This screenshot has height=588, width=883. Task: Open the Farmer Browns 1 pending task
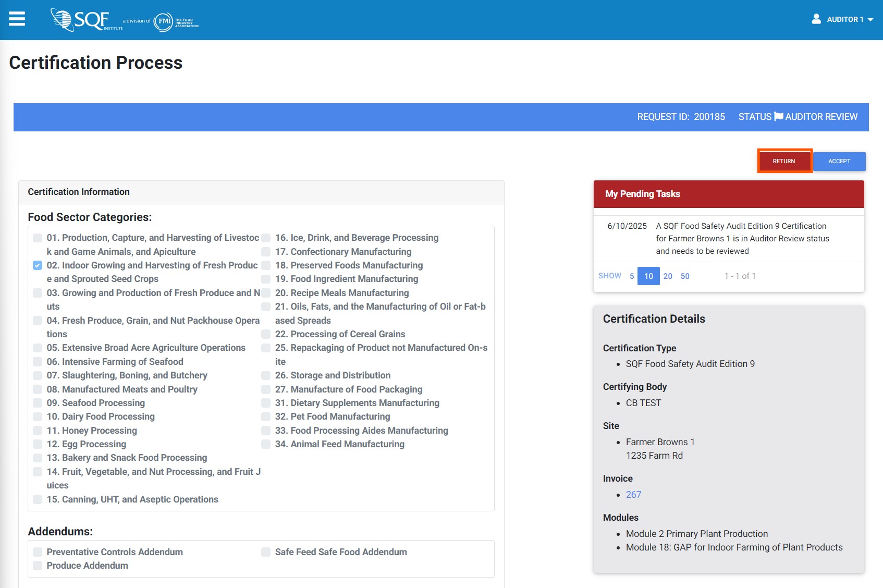pyautogui.click(x=742, y=239)
